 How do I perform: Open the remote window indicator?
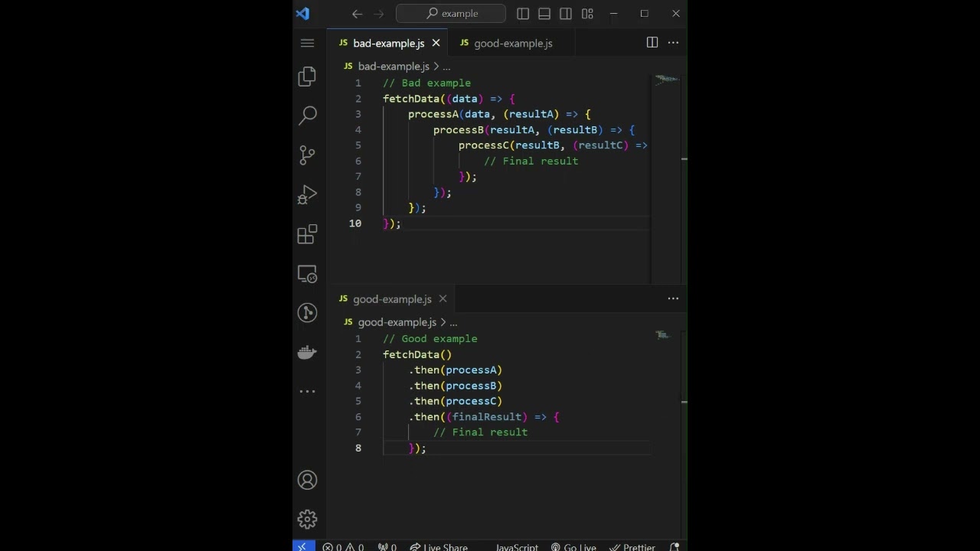click(x=302, y=546)
